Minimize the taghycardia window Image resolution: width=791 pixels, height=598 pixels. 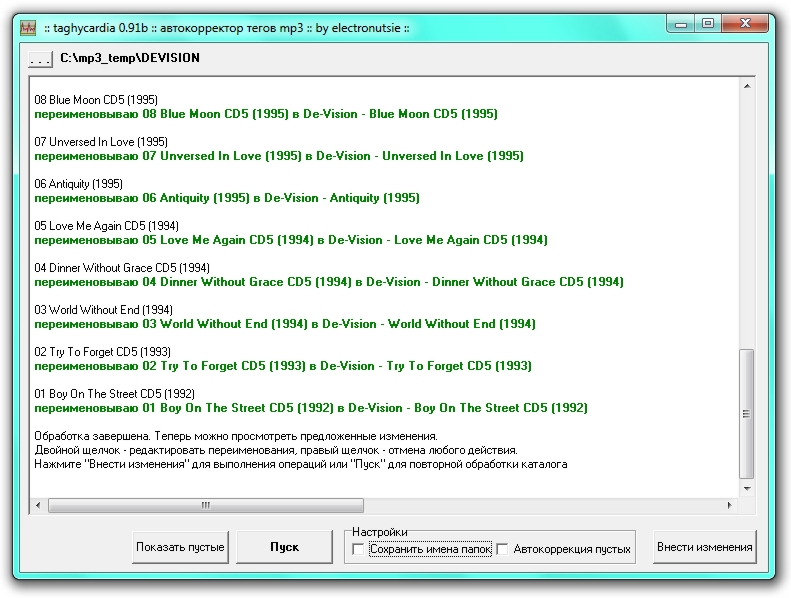point(681,24)
